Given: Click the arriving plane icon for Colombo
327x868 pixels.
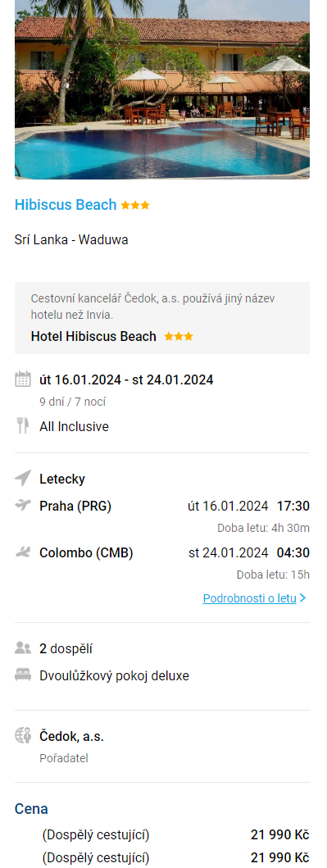Looking at the screenshot, I should (23, 552).
